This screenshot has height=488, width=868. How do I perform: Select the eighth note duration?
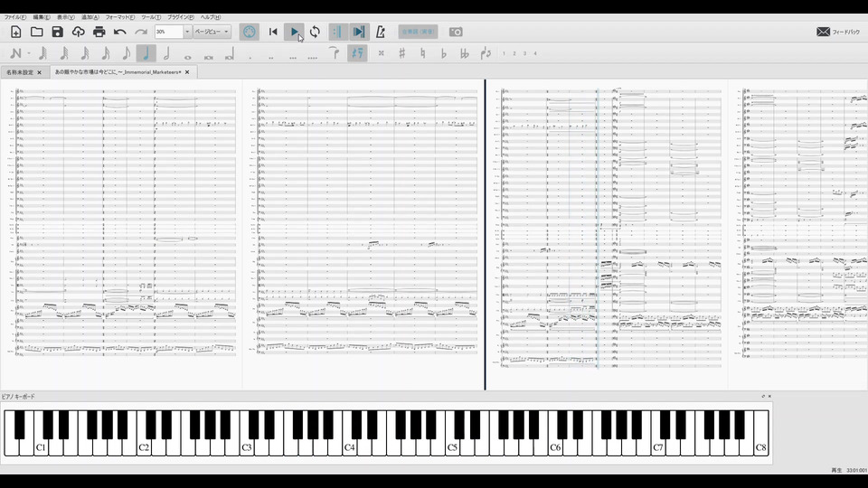tap(126, 53)
